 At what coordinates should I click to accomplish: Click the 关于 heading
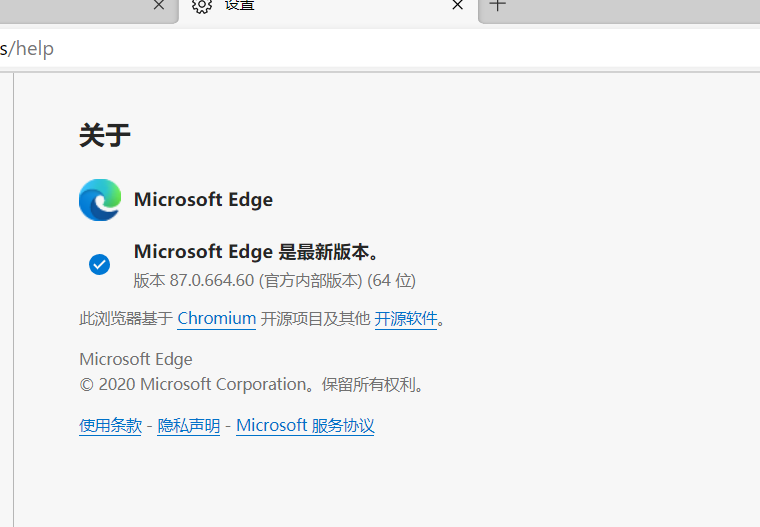pos(105,135)
